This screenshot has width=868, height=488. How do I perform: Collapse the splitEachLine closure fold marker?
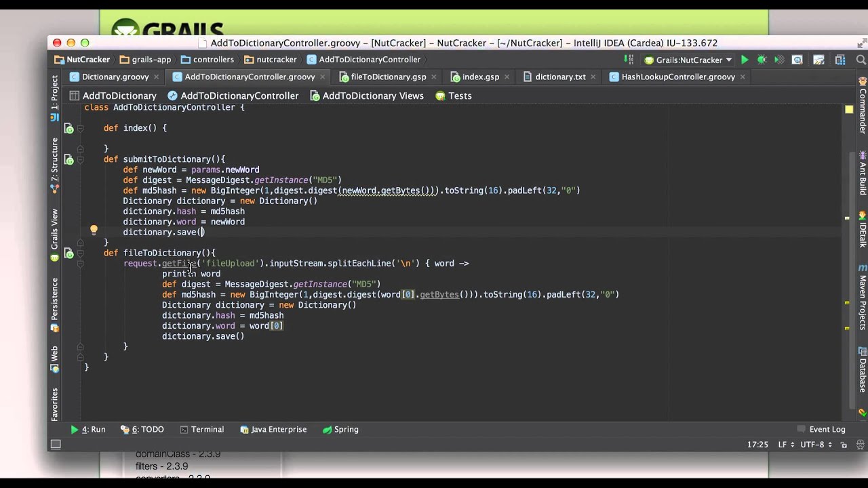click(x=80, y=264)
